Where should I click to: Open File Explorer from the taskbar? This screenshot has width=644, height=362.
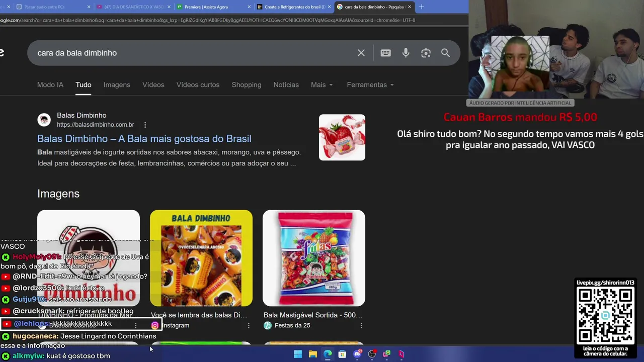(x=312, y=354)
